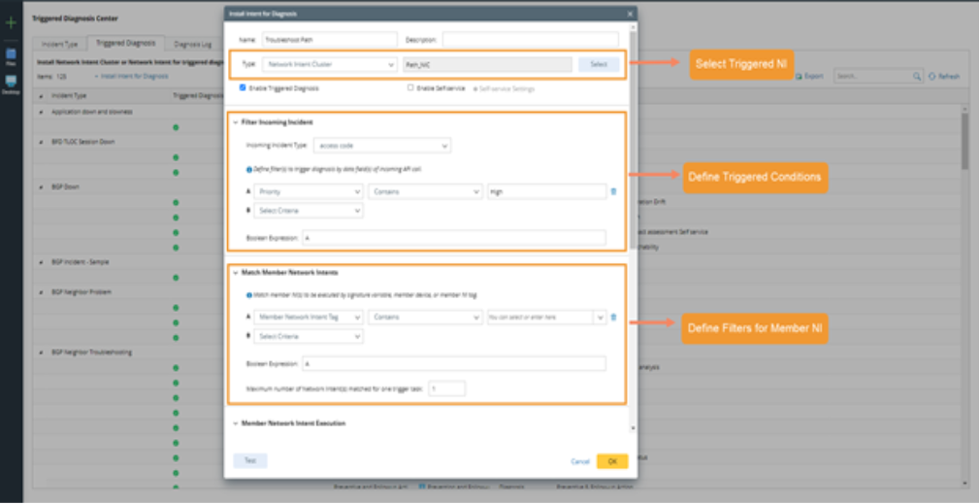
Task: Open the Incoming Incident Type dropdown
Action: [x=382, y=146]
